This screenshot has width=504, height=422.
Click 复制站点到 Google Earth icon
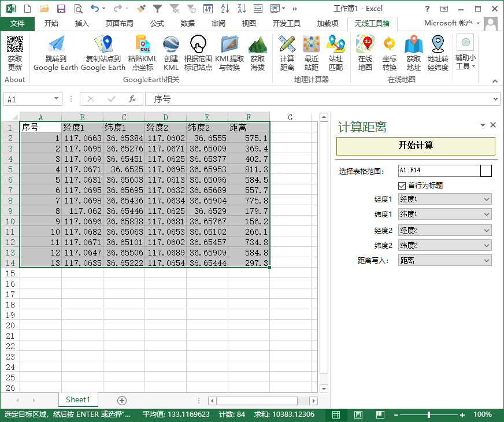tap(103, 44)
